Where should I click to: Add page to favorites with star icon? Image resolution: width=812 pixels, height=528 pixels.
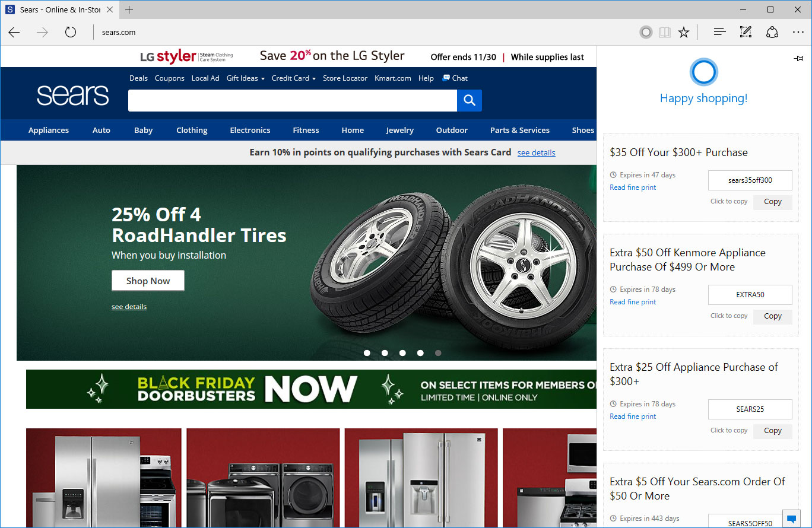(684, 32)
